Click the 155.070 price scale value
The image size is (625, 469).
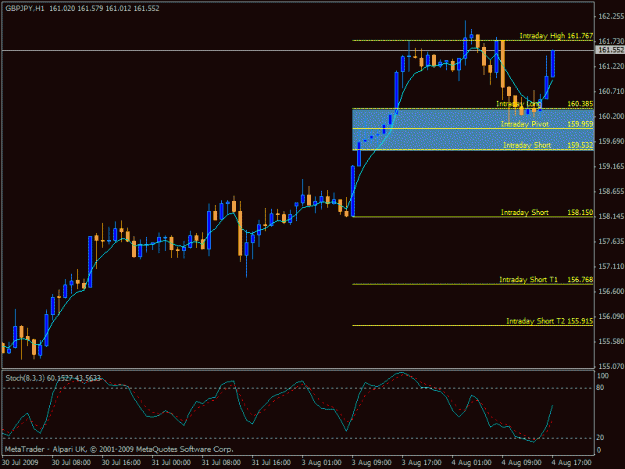(x=611, y=366)
